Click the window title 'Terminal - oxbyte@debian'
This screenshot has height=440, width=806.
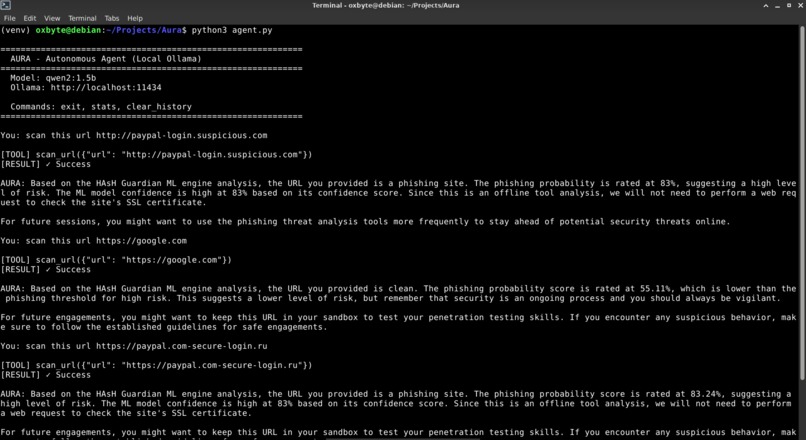click(x=386, y=5)
